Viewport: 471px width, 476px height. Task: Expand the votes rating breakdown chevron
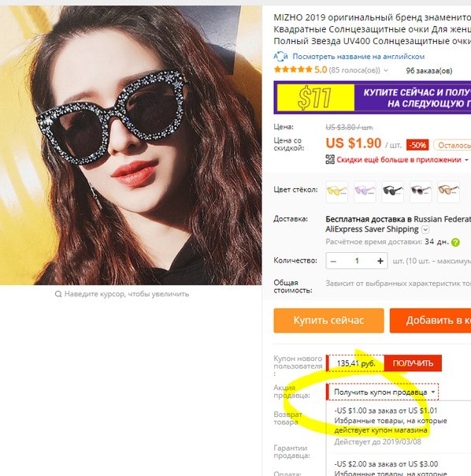coord(386,70)
